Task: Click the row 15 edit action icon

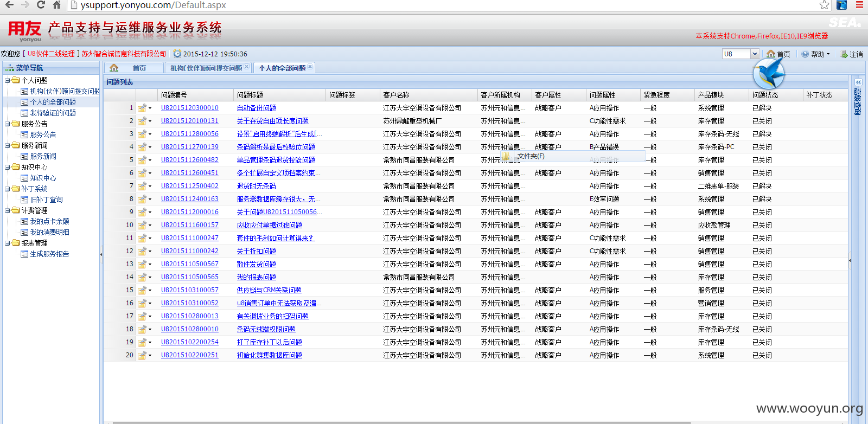Action: (x=142, y=290)
